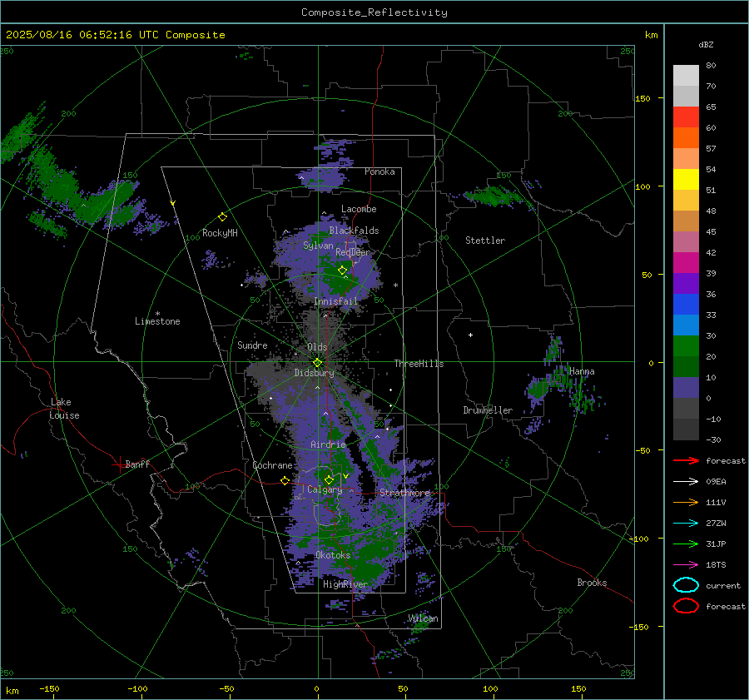Screen dimensions: 749x700
Task: Click the yellow diamond marker at RockyMH
Action: (x=222, y=217)
